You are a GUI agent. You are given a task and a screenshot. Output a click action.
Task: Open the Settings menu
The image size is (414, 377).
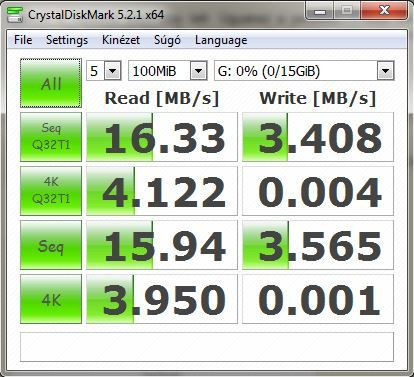tap(67, 40)
